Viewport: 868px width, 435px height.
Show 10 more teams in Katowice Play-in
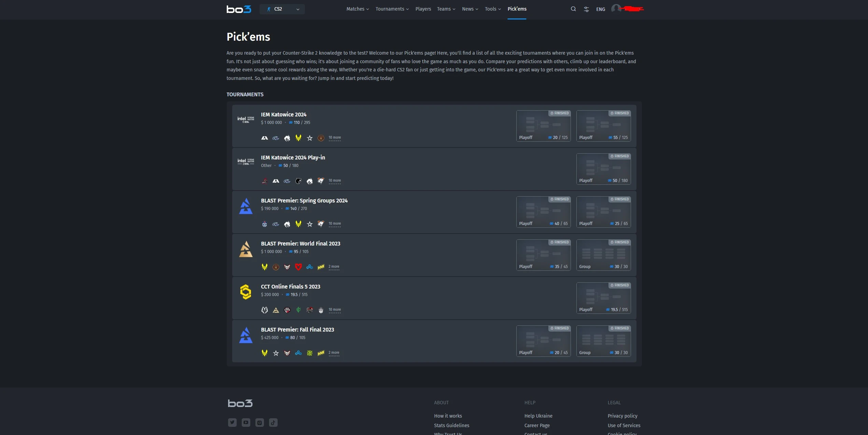coord(335,181)
